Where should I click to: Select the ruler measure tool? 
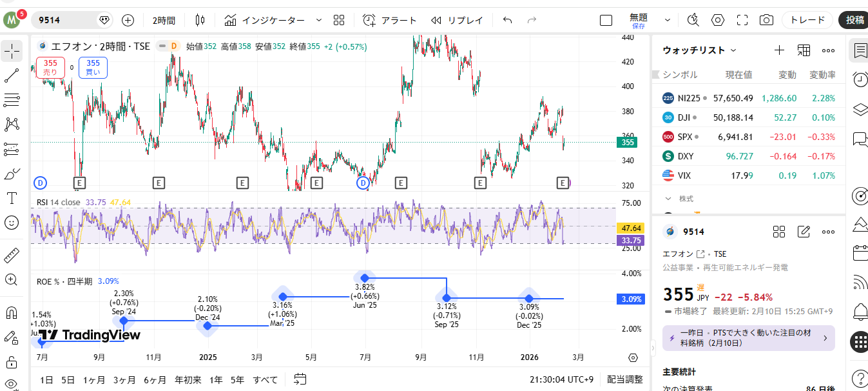tap(12, 255)
